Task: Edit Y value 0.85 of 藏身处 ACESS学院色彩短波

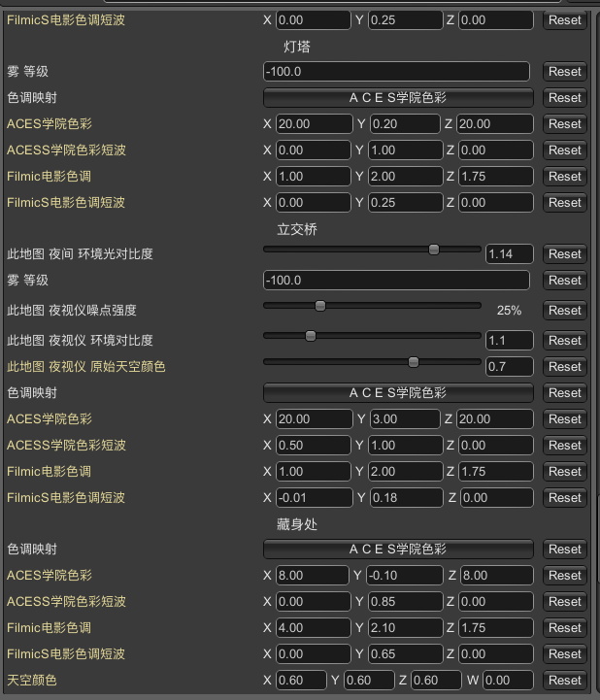Action: [x=406, y=601]
